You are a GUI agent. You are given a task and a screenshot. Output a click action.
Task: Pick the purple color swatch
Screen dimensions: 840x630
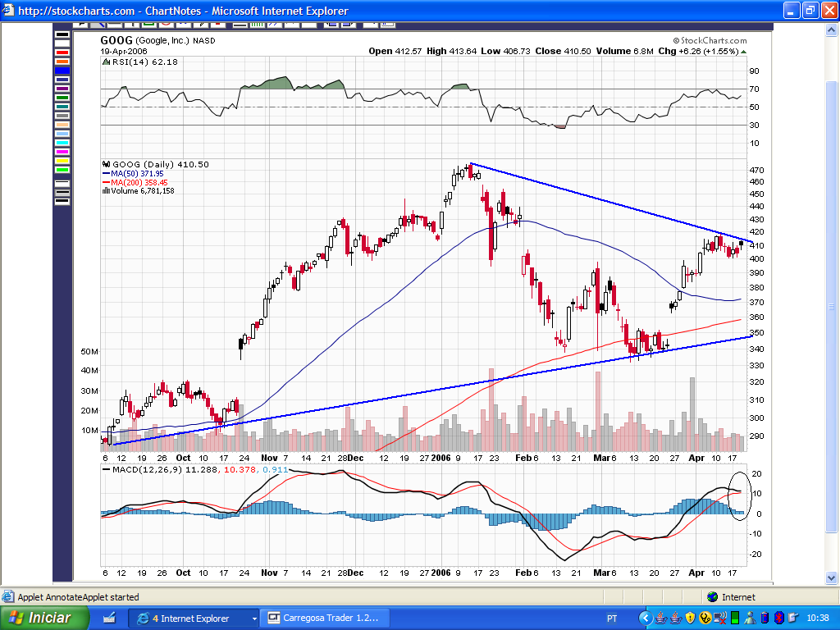[62, 89]
